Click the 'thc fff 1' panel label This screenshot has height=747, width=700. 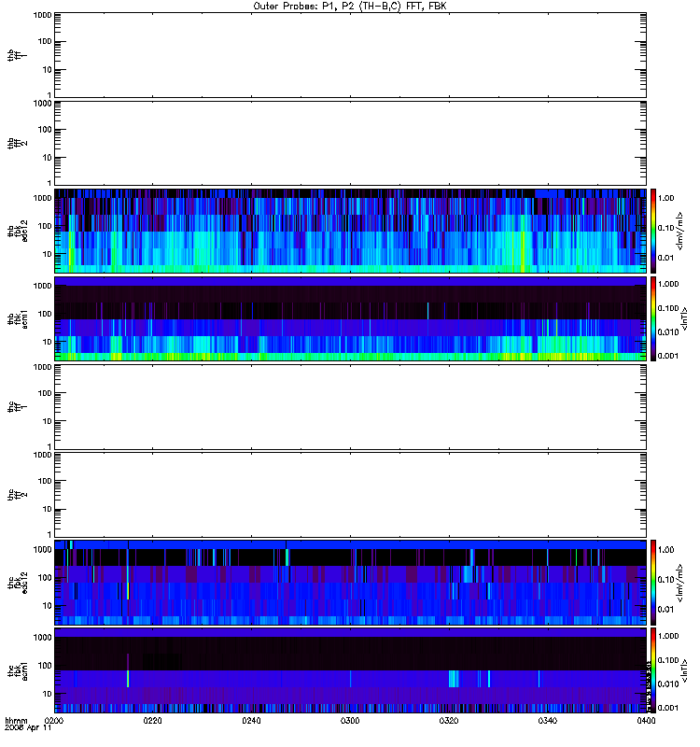coord(17,407)
